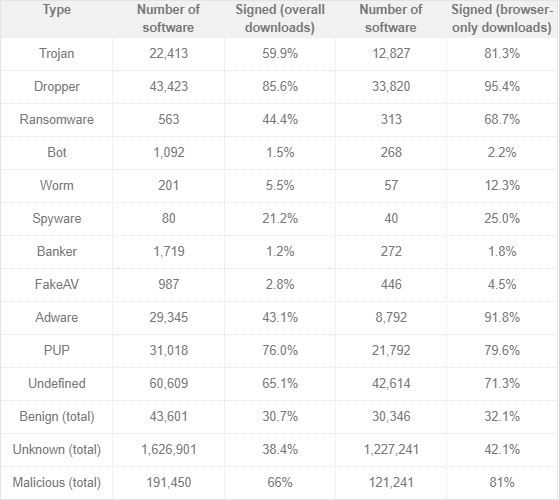Select the Banker row label
Viewport: 559px width, 500px height.
tap(57, 252)
